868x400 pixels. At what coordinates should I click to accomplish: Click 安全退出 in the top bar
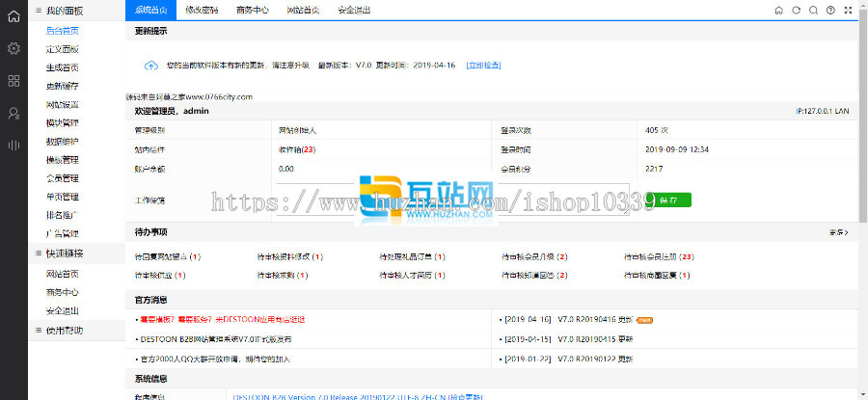click(354, 10)
